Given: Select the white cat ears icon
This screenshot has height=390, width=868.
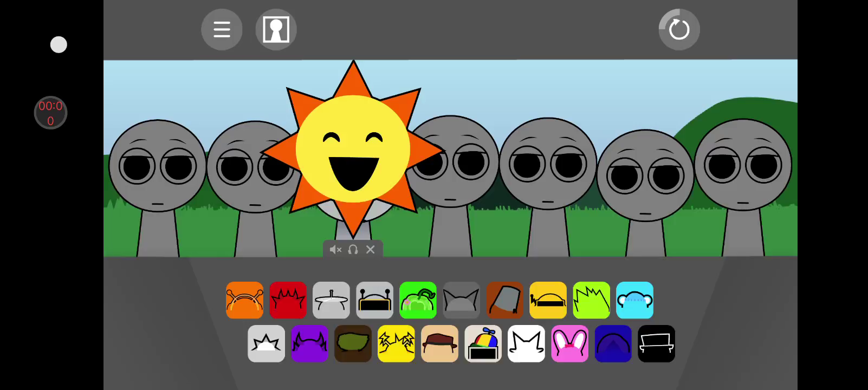Looking at the screenshot, I should (526, 343).
